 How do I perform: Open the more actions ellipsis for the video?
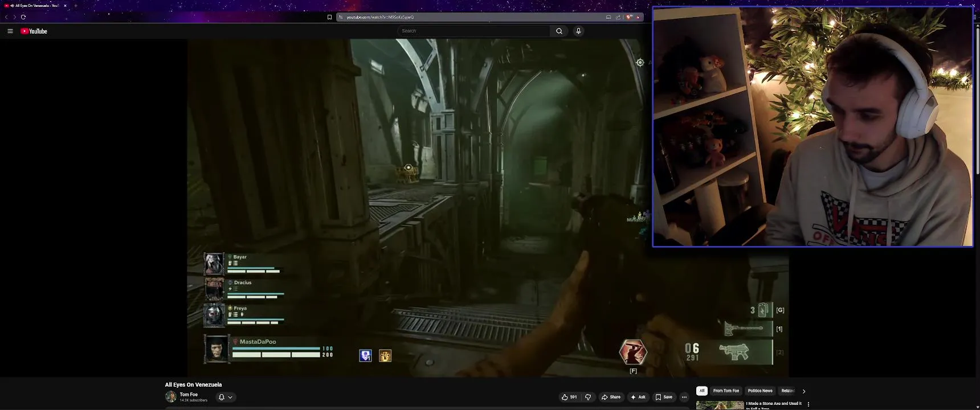tap(684, 397)
